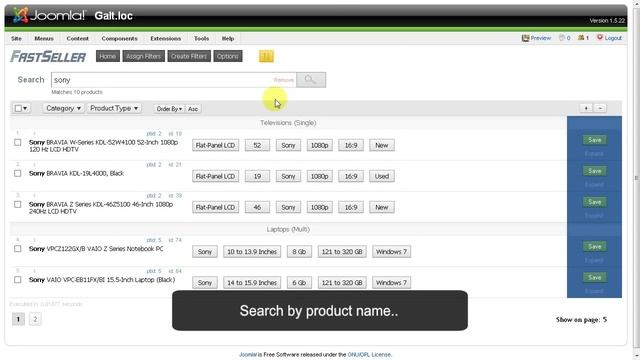Click the Options button

tap(228, 56)
